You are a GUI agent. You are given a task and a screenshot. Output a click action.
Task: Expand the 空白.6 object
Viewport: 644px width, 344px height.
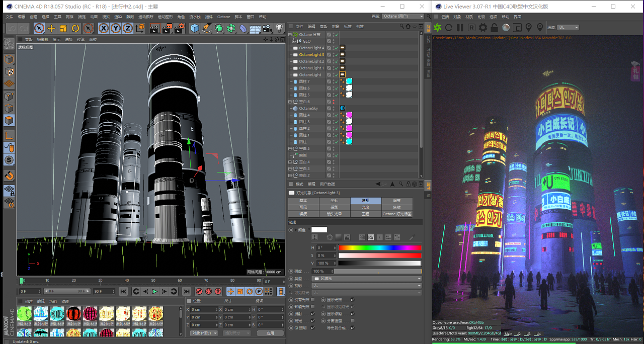pyautogui.click(x=290, y=102)
